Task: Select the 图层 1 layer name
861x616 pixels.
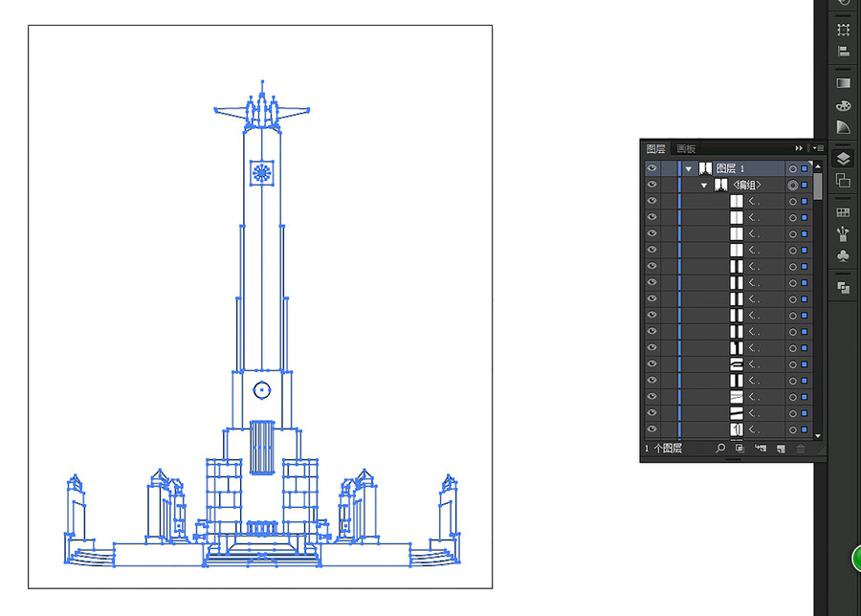Action: point(730,168)
